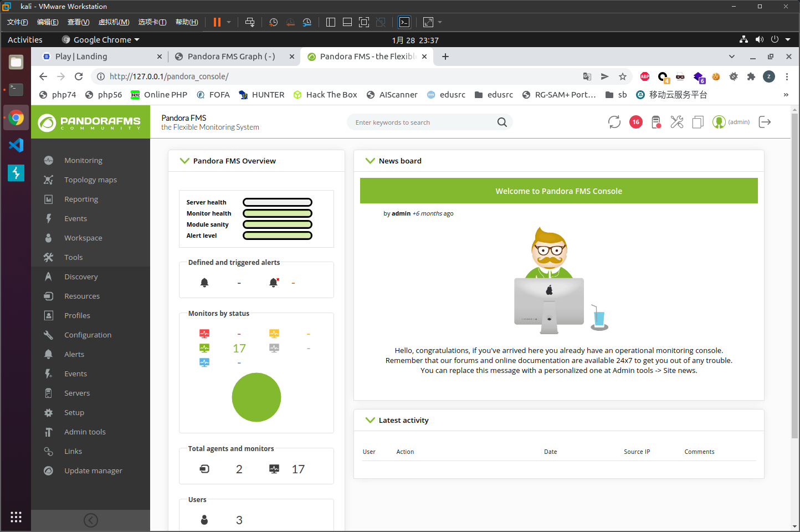The height and width of the screenshot is (532, 800).
Task: Click the search magnifier icon
Action: coord(502,122)
